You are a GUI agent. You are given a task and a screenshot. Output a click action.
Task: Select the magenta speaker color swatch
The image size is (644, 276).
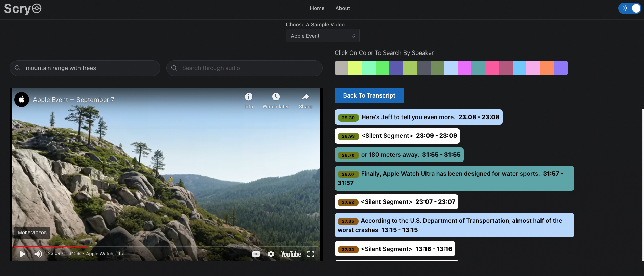[465, 68]
